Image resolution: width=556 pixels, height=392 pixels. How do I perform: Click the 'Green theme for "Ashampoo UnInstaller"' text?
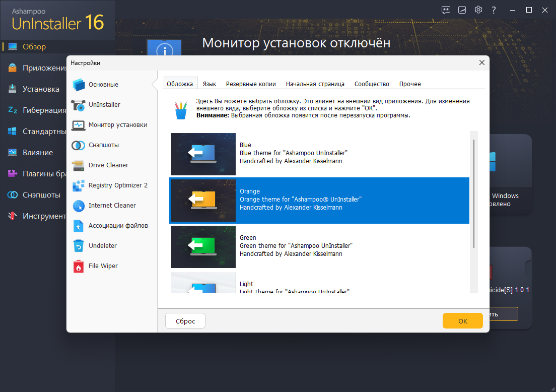pos(296,245)
